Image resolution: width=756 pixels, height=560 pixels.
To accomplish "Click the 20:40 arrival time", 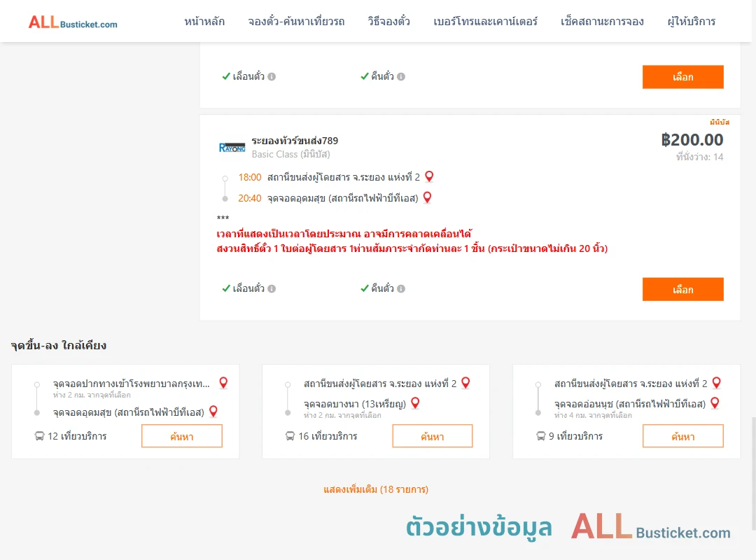I will click(x=250, y=198).
